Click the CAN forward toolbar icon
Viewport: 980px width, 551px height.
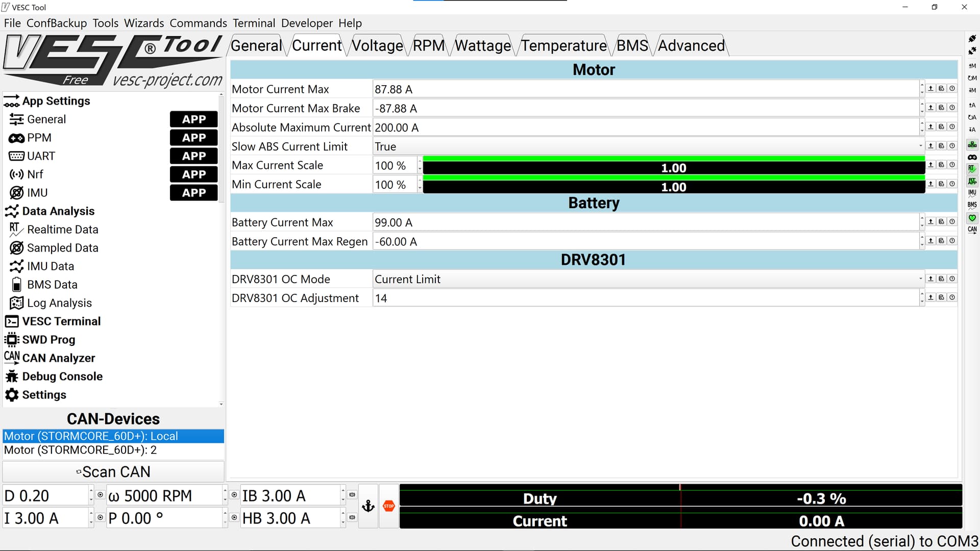[972, 230]
